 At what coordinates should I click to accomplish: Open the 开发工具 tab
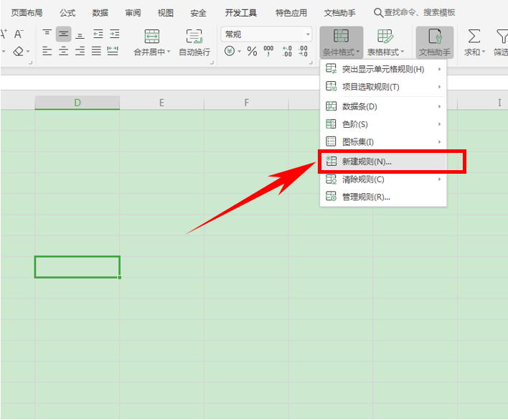pos(240,13)
